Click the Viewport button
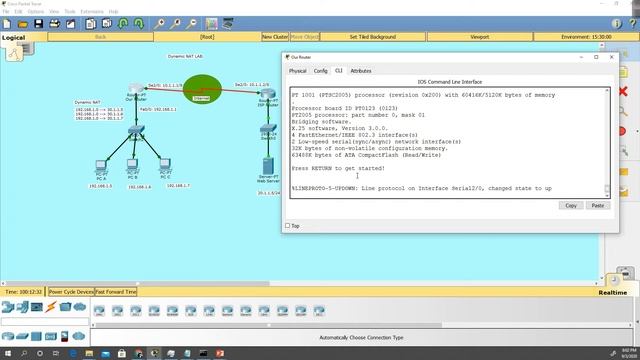Viewport: 640px width, 360px height. tap(480, 37)
